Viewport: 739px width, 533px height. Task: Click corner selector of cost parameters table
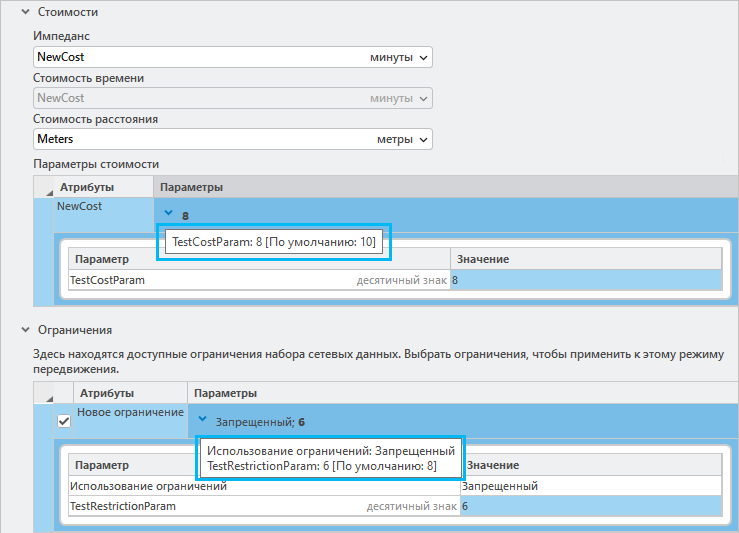click(x=43, y=188)
